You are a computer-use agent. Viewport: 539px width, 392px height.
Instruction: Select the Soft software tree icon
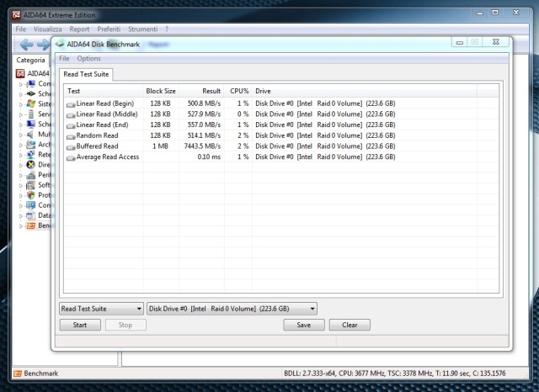click(x=31, y=185)
